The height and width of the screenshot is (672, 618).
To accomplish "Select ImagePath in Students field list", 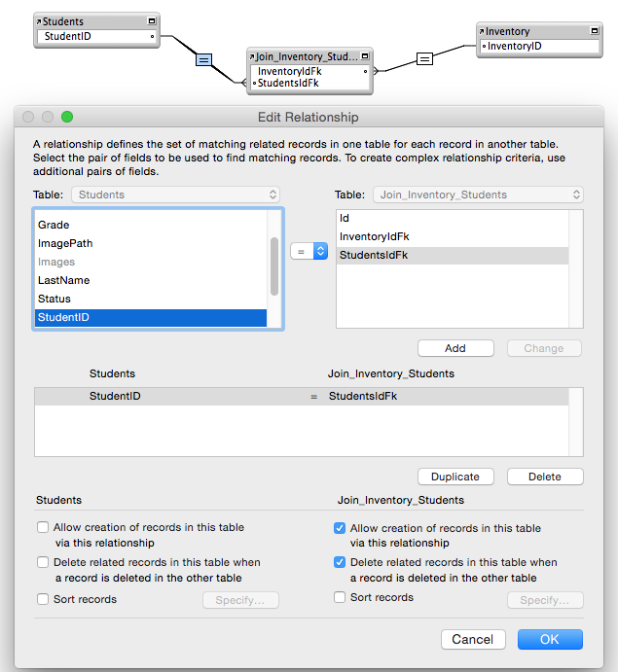I will tap(151, 243).
